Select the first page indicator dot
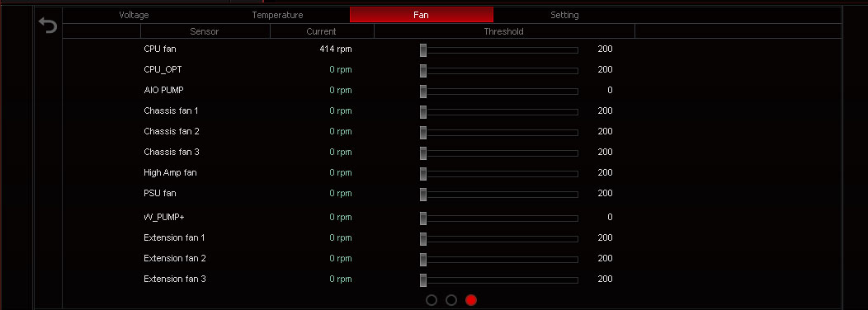This screenshot has width=868, height=310. (x=432, y=300)
